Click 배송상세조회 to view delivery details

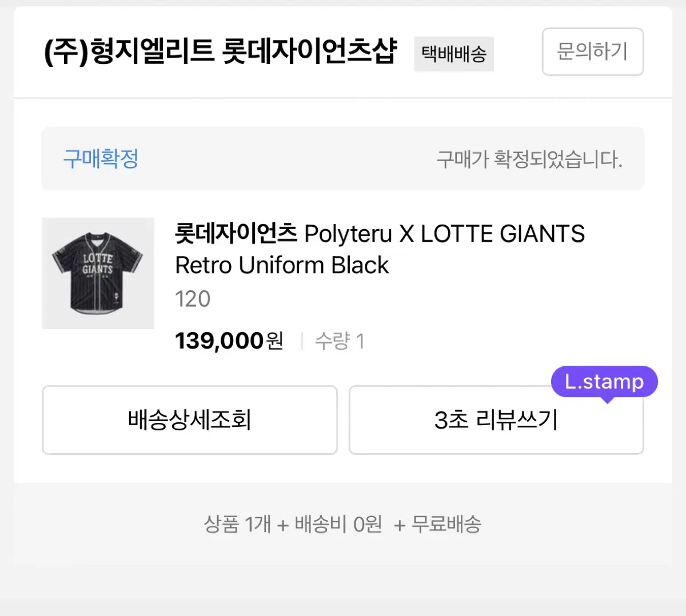[189, 419]
